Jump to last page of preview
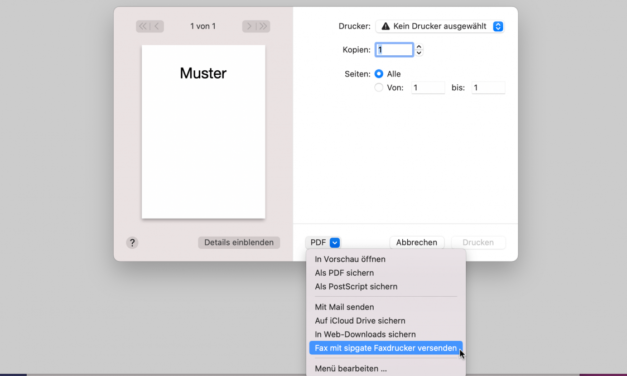This screenshot has width=627, height=376. [x=263, y=26]
